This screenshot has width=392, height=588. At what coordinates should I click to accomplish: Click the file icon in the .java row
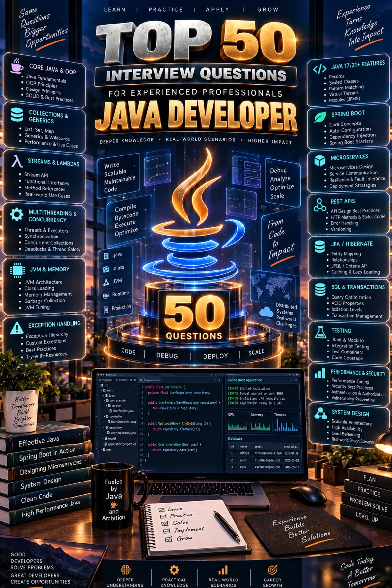106,256
